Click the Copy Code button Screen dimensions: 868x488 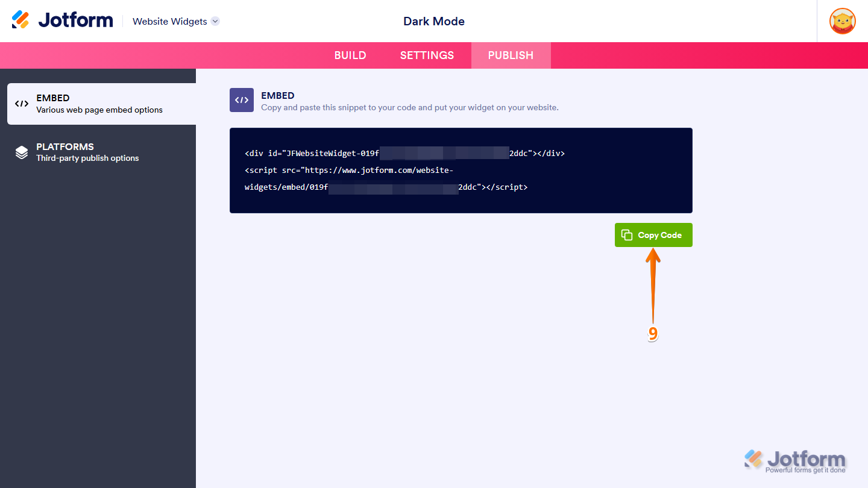point(653,235)
